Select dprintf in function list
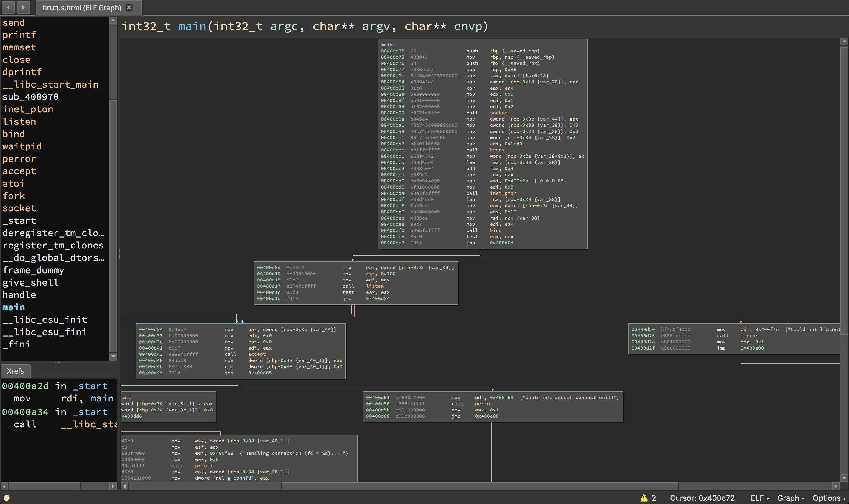 (x=22, y=72)
